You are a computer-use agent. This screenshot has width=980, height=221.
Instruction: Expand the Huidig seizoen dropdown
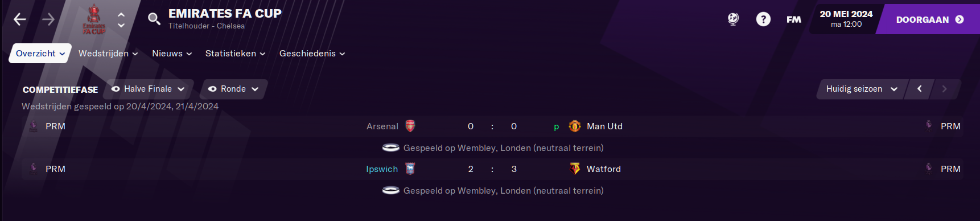point(862,89)
